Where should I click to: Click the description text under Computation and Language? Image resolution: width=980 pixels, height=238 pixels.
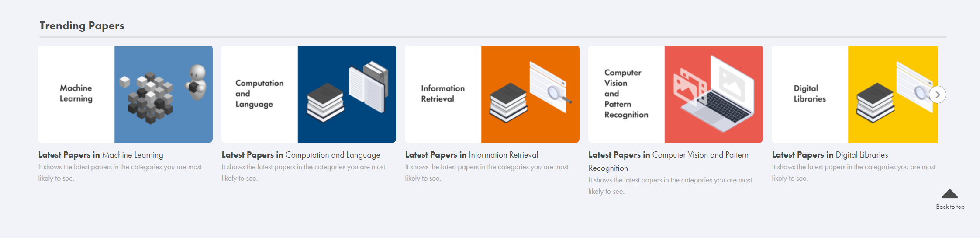click(304, 172)
